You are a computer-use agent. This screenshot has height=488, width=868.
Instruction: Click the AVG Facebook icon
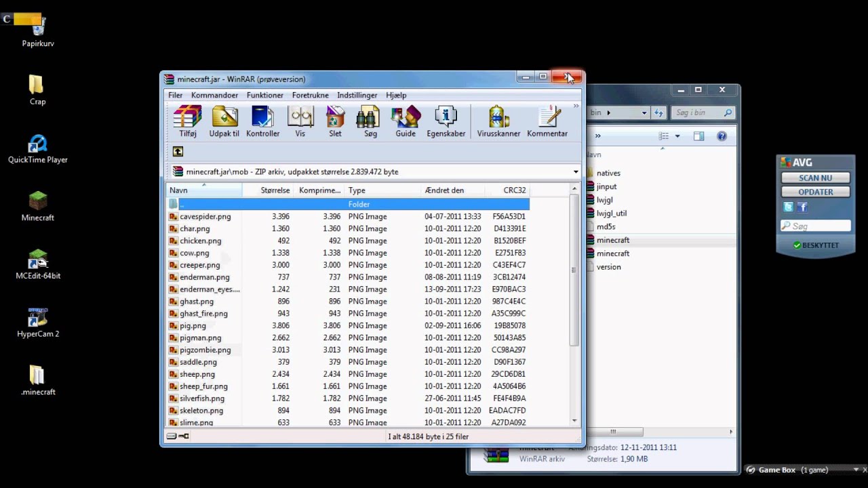(x=802, y=207)
